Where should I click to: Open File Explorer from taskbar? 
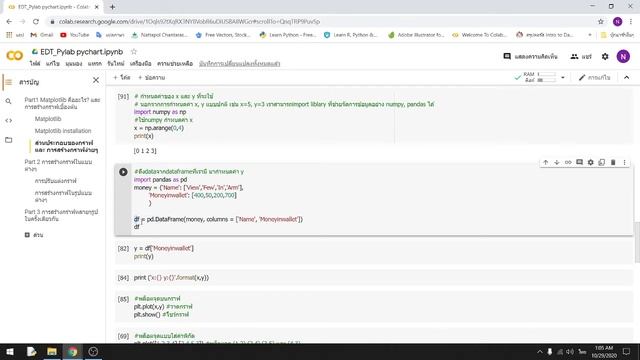[x=52, y=351]
